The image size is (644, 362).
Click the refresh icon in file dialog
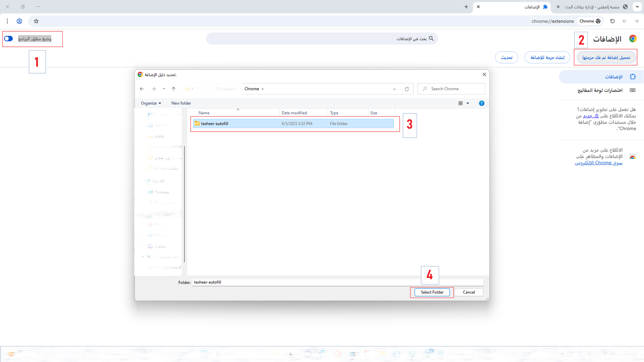point(407,89)
